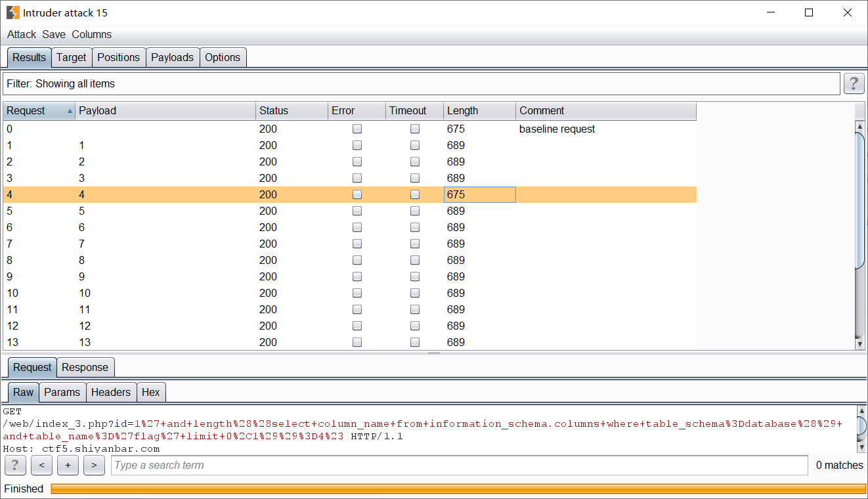Toggle Error checkbox for request 0
This screenshot has height=499, width=868.
click(357, 129)
